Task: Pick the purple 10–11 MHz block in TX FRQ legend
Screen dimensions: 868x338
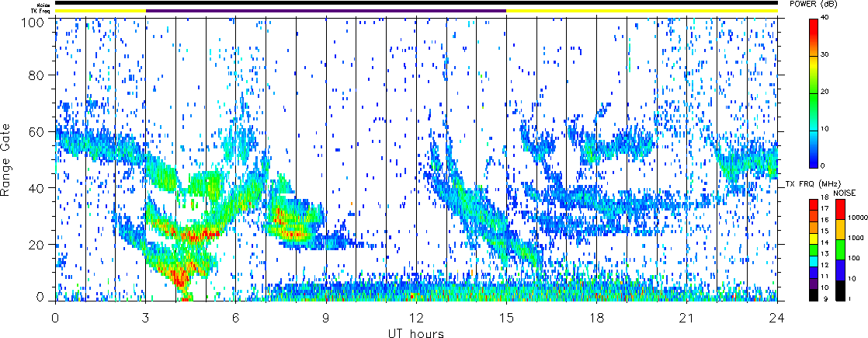Action: 814,284
